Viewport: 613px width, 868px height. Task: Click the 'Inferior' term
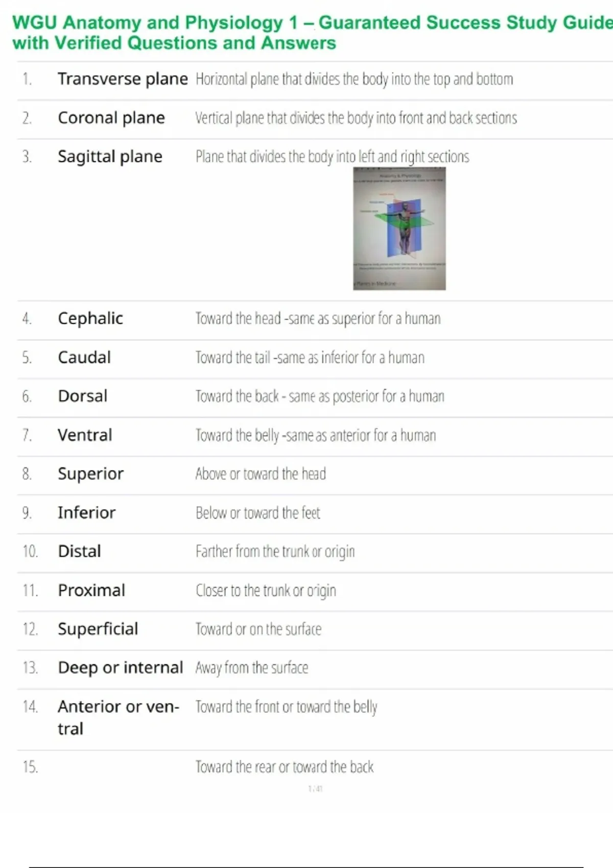coord(87,513)
